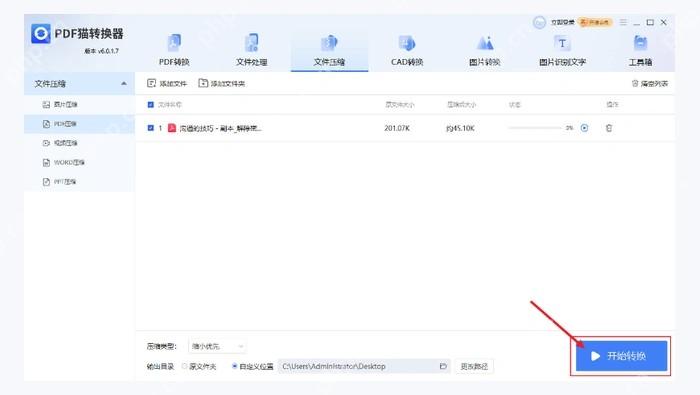Click 清空列表 to clear the list
700x395 pixels.
pyautogui.click(x=650, y=83)
